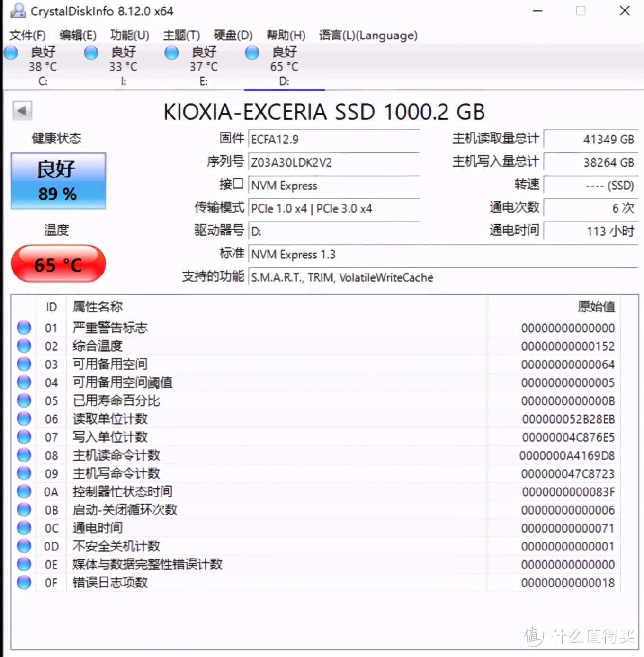Open the 帮助(H) menu
The height and width of the screenshot is (657, 644).
click(x=285, y=35)
